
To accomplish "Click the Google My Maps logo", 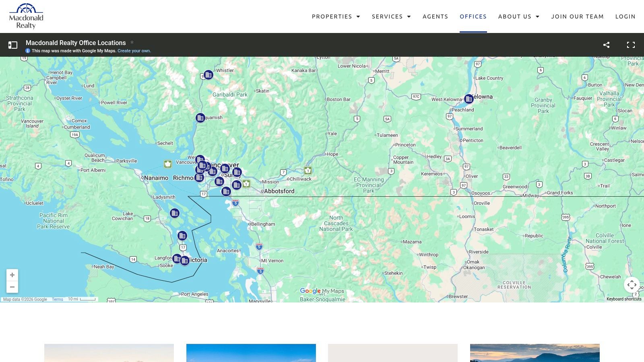I will [x=322, y=291].
